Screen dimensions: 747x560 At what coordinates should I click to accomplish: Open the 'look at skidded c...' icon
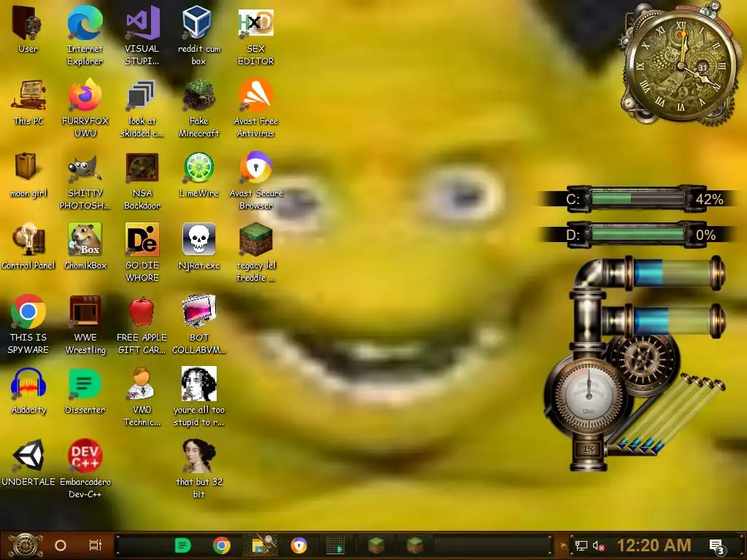(142, 96)
